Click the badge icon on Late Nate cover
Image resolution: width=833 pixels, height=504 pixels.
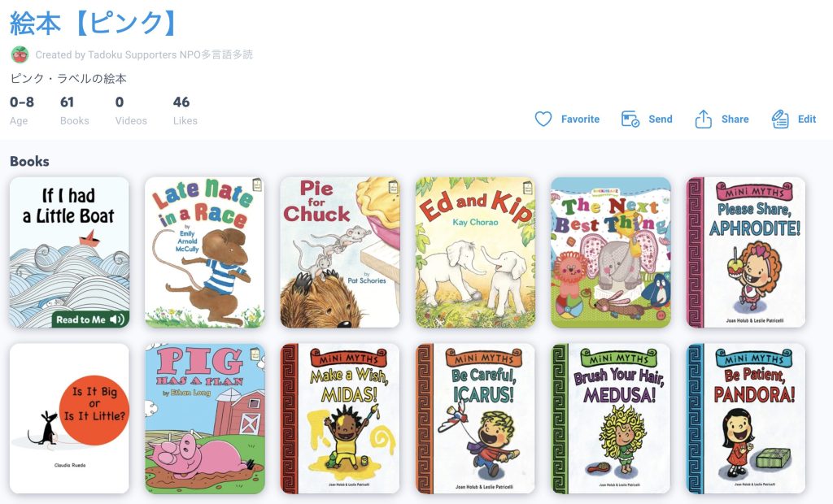pos(258,185)
